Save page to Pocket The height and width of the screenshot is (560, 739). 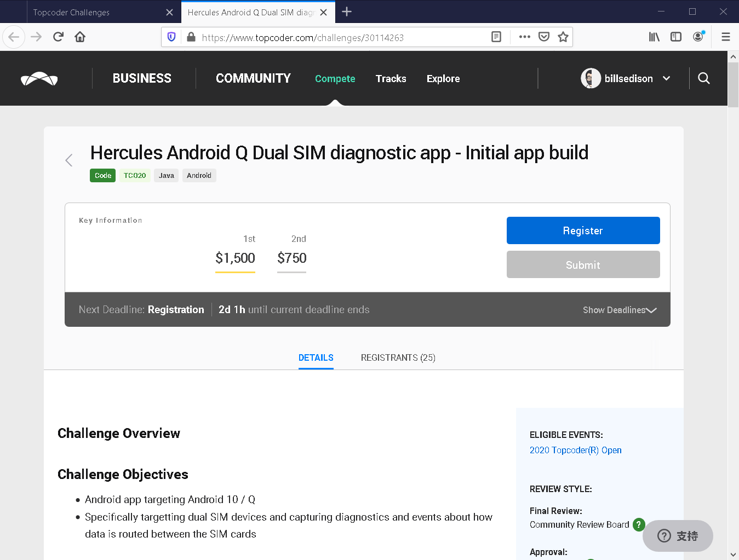(x=544, y=37)
